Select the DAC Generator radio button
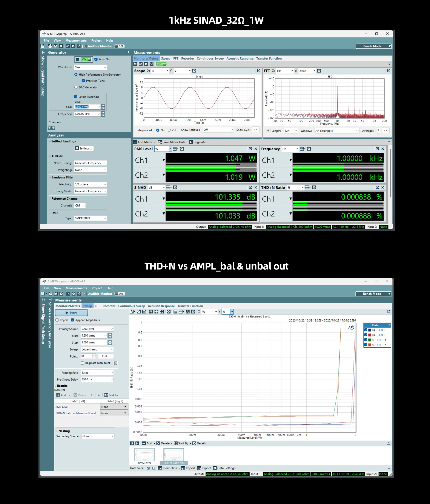 tap(76, 87)
